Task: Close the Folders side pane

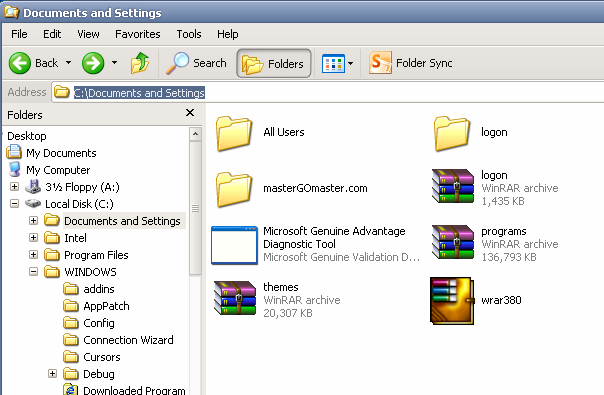Action: [190, 113]
